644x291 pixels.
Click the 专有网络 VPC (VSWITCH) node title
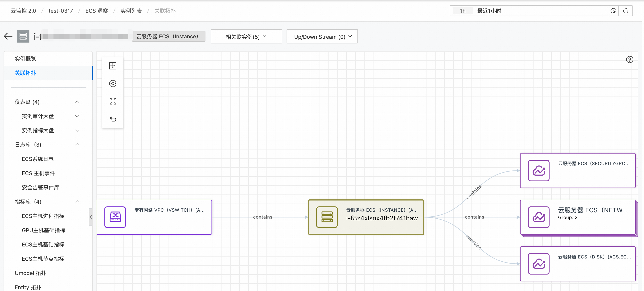170,210
